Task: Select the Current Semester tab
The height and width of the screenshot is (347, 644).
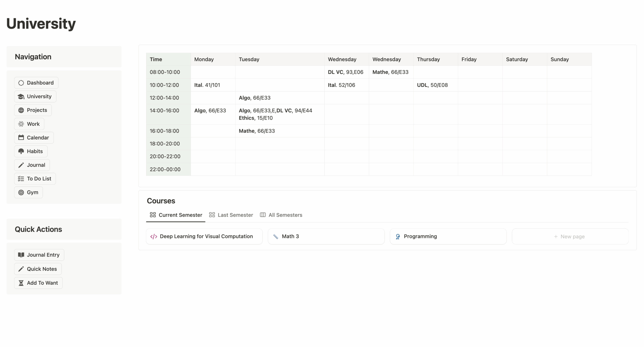Action: 176,215
